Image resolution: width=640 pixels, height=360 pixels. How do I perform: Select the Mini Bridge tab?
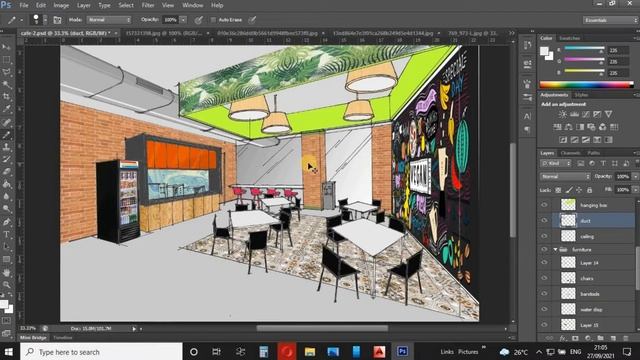point(33,338)
